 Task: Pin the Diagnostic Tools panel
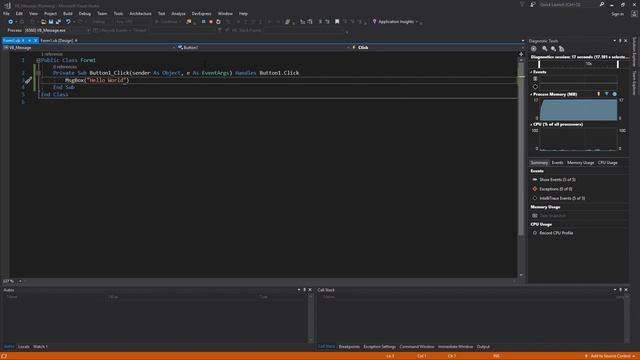pos(620,41)
